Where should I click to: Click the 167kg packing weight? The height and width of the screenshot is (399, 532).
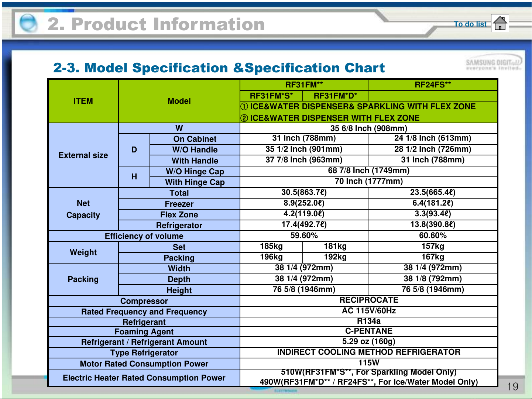coord(433,257)
